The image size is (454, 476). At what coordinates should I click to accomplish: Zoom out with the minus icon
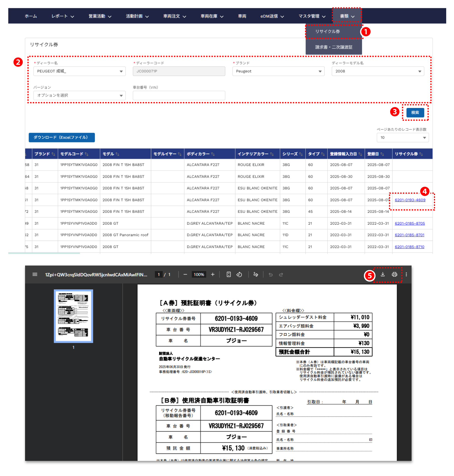click(185, 274)
